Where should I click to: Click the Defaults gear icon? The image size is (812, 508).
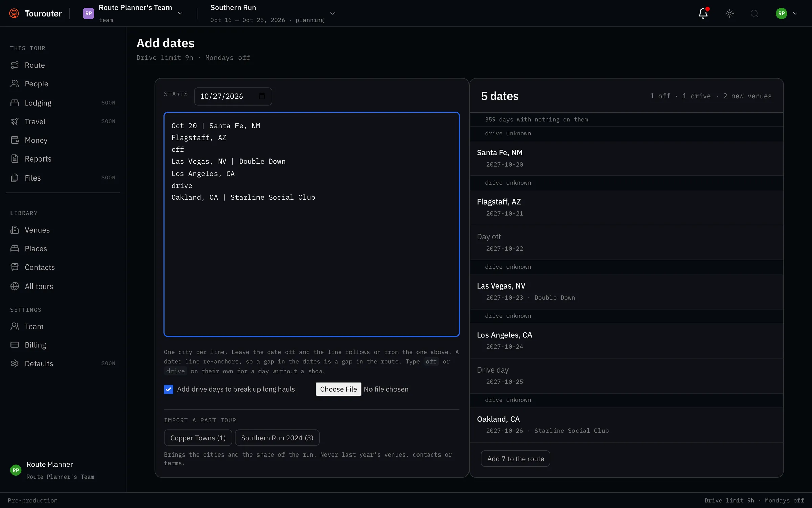15,363
